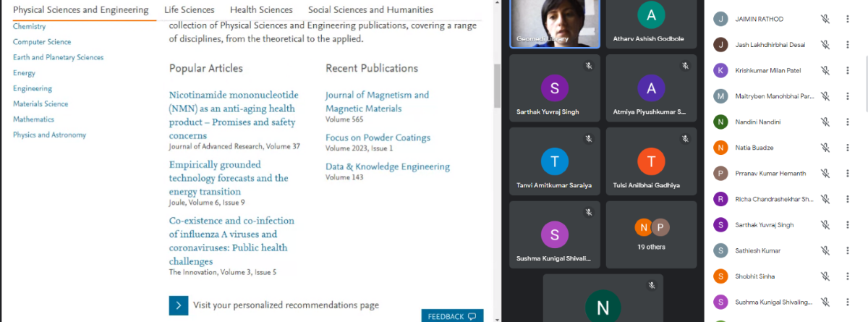Open the Mathematics subject link
Screen dimensions: 868x322
(33, 119)
